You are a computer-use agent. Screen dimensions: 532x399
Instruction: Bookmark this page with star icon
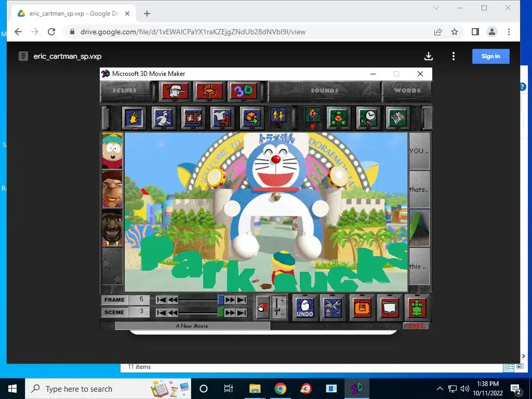455,32
